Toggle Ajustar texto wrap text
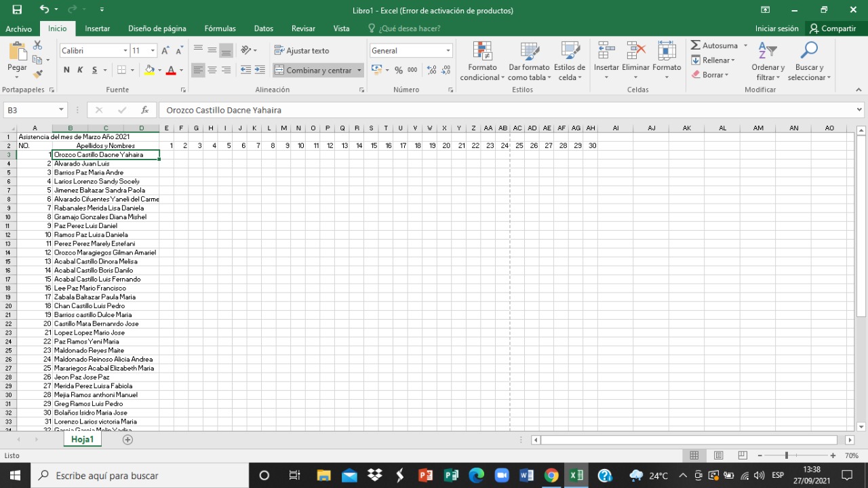 click(302, 51)
